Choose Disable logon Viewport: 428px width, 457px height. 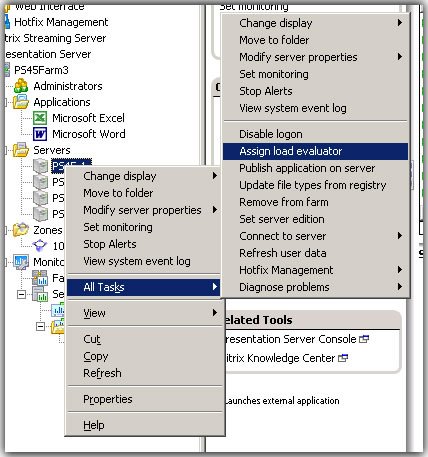click(315, 134)
